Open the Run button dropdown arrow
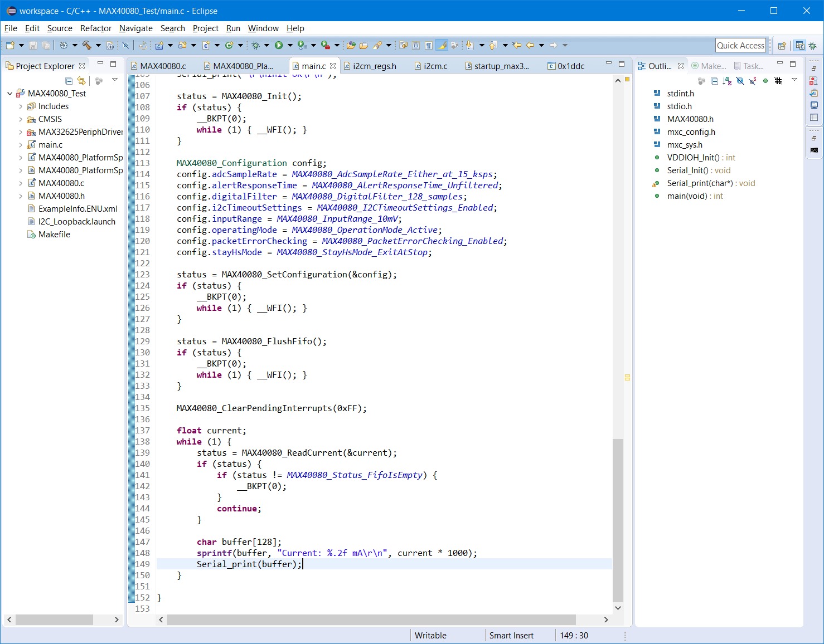The image size is (824, 644). pyautogui.click(x=290, y=45)
